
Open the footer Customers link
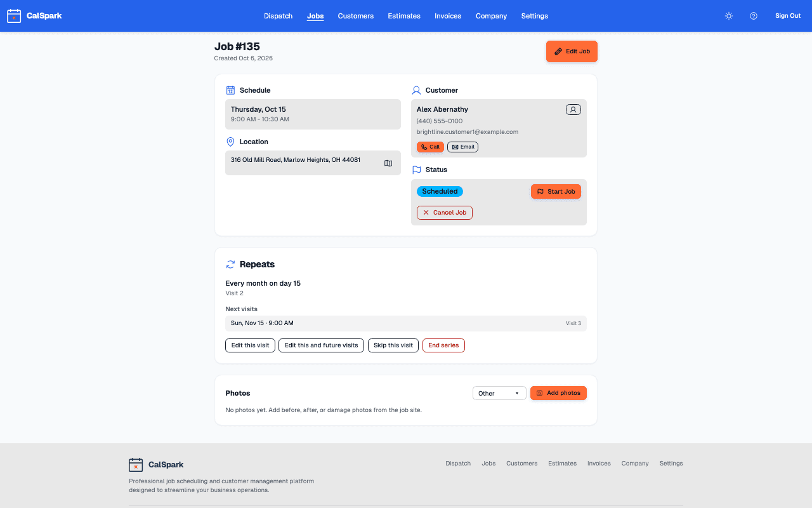click(521, 464)
